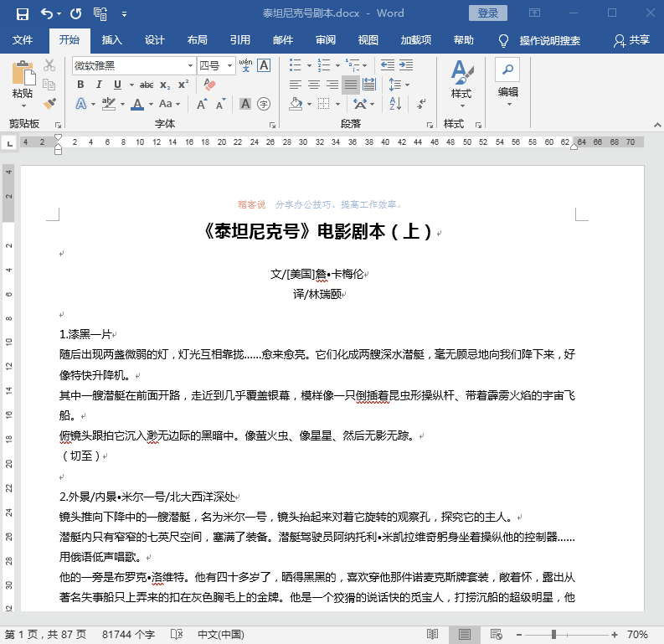Image resolution: width=664 pixels, height=644 pixels.
Task: Click the spelling proofing icon in status bar
Action: (177, 634)
